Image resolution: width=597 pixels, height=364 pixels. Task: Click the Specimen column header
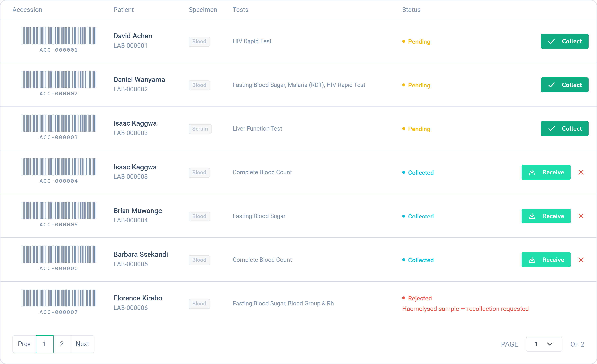(203, 10)
